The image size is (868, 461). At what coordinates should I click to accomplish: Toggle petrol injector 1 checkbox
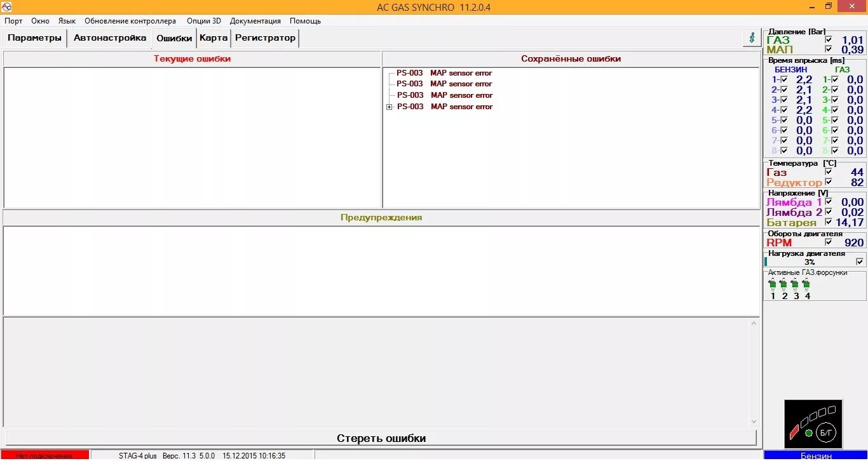tap(784, 80)
